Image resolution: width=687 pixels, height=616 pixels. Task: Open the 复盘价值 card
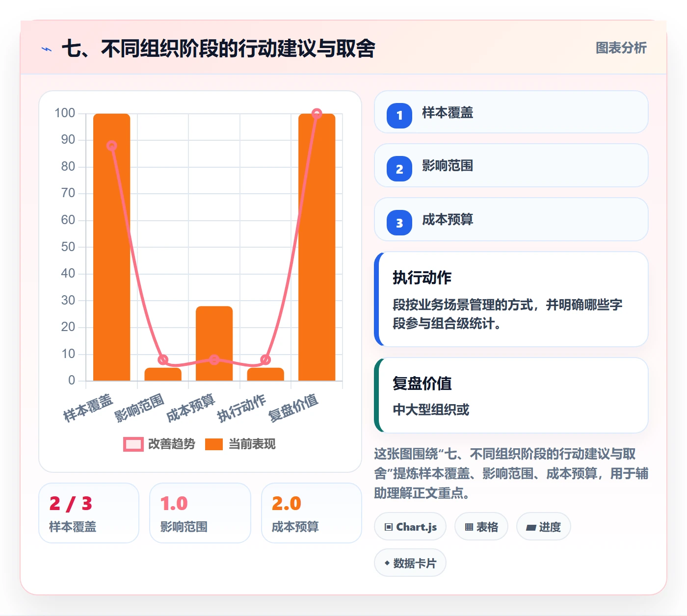511,395
